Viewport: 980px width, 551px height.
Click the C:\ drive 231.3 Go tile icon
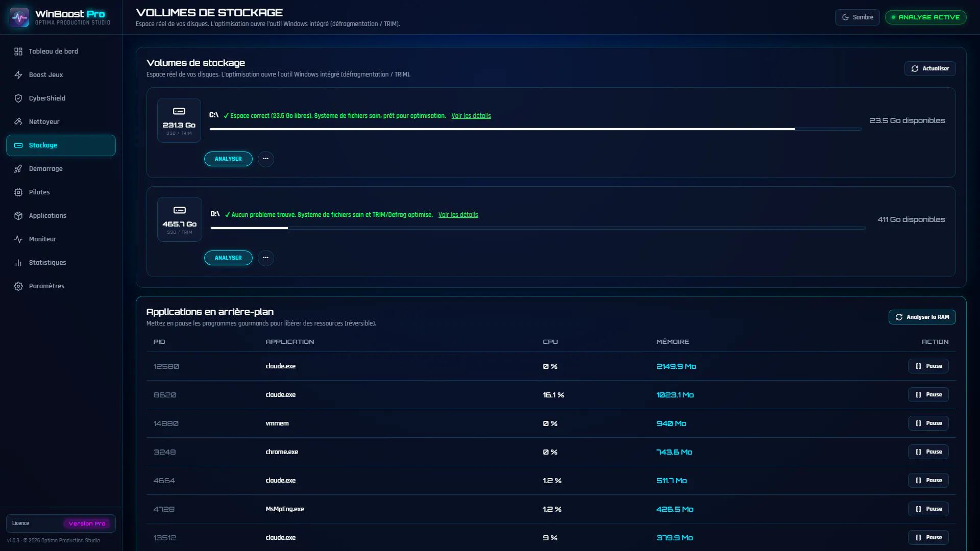pos(179,111)
